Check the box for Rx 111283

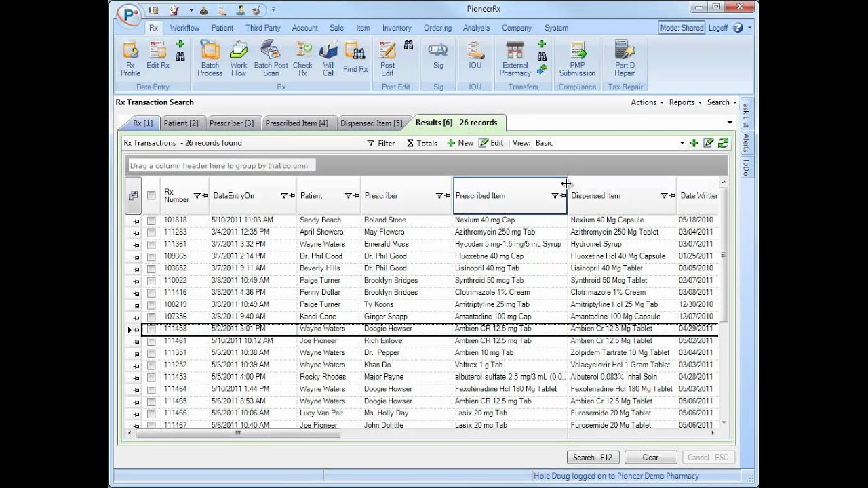(151, 232)
